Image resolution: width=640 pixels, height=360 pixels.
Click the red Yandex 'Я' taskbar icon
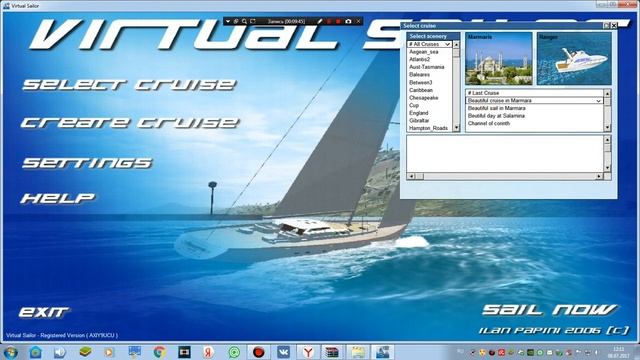209,352
